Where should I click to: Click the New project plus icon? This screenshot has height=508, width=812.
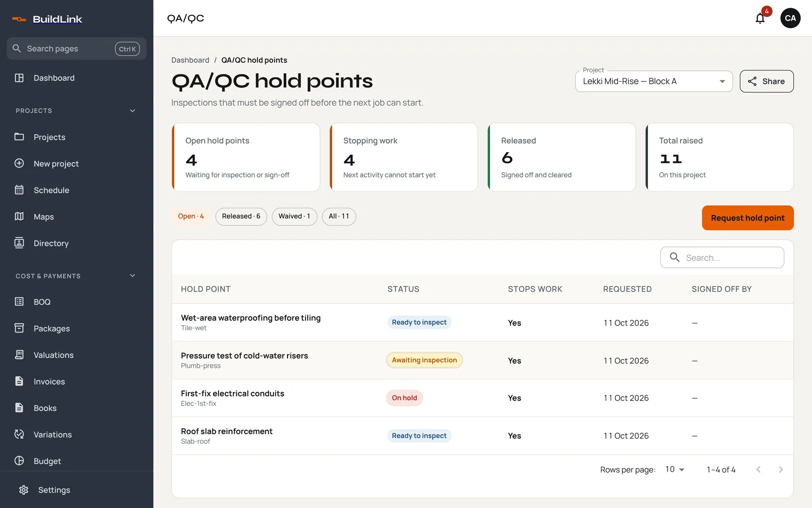pos(19,163)
